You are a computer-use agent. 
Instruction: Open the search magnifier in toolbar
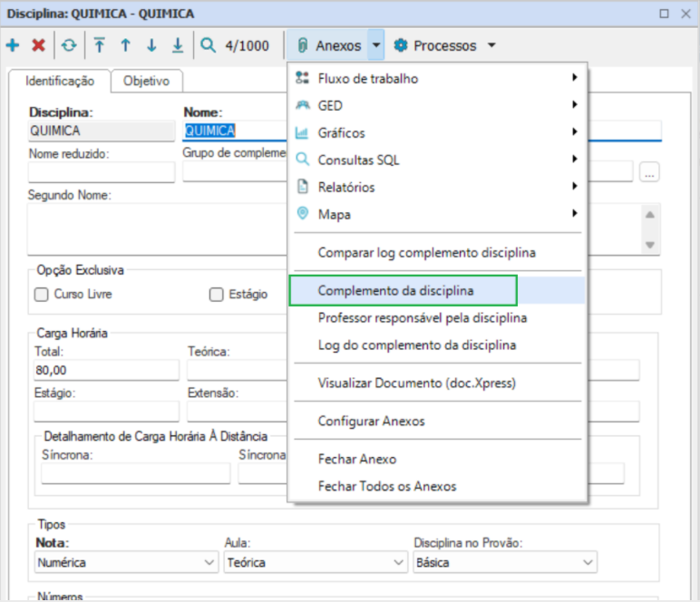click(x=208, y=45)
